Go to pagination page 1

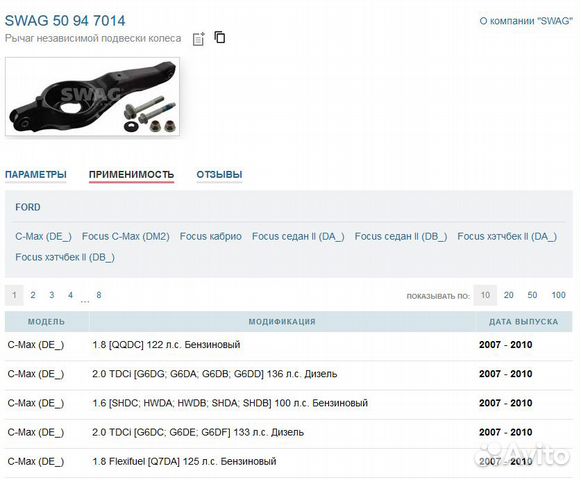tap(14, 295)
